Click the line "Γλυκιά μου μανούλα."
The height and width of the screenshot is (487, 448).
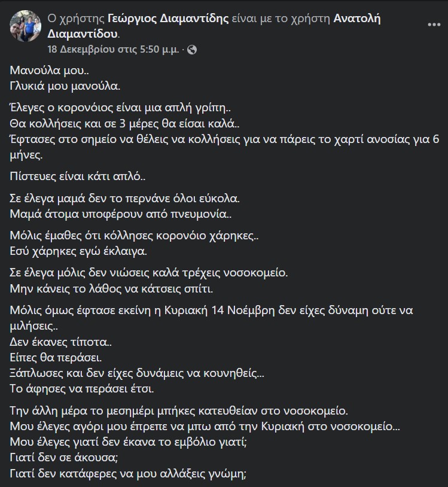65,85
